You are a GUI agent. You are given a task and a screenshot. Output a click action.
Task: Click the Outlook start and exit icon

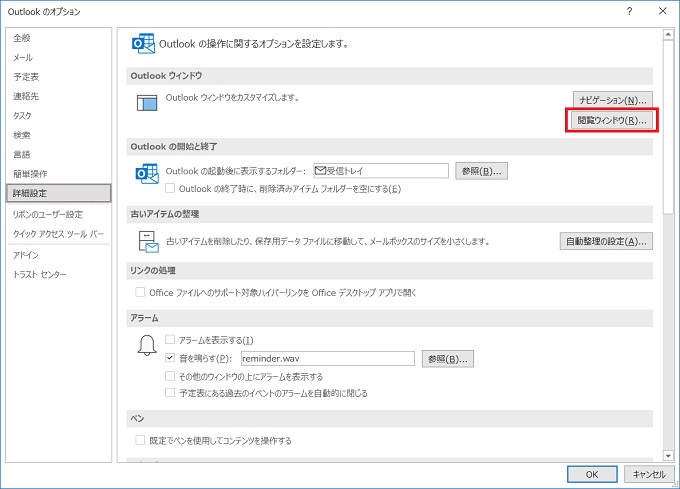(x=147, y=173)
